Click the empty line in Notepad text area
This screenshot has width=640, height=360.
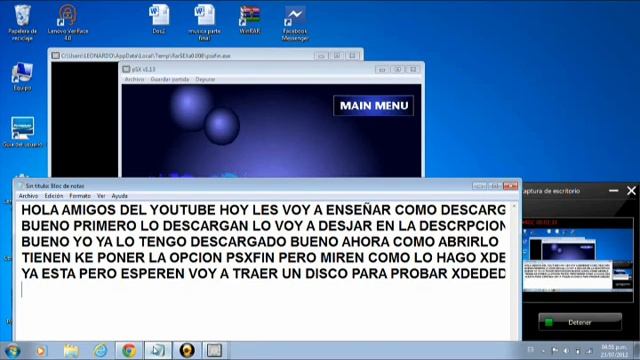click(x=263, y=290)
